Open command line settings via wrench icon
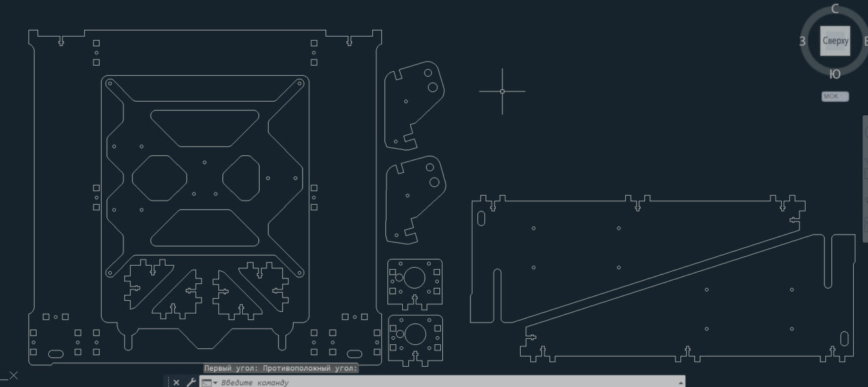 [191, 382]
